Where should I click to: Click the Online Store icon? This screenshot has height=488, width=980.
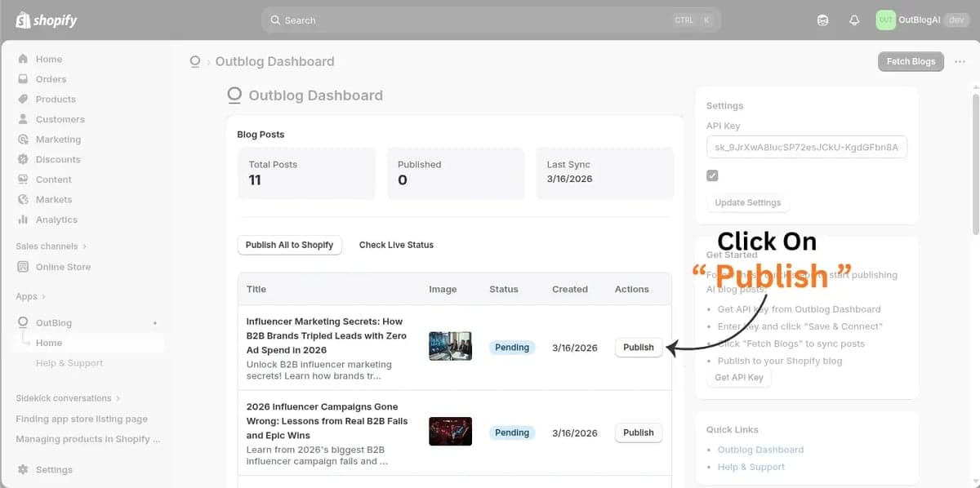click(23, 267)
